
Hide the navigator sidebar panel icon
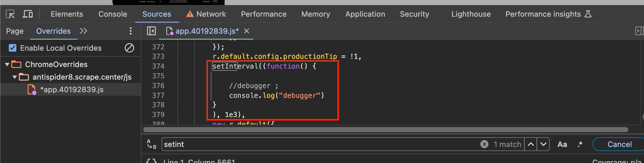(151, 31)
